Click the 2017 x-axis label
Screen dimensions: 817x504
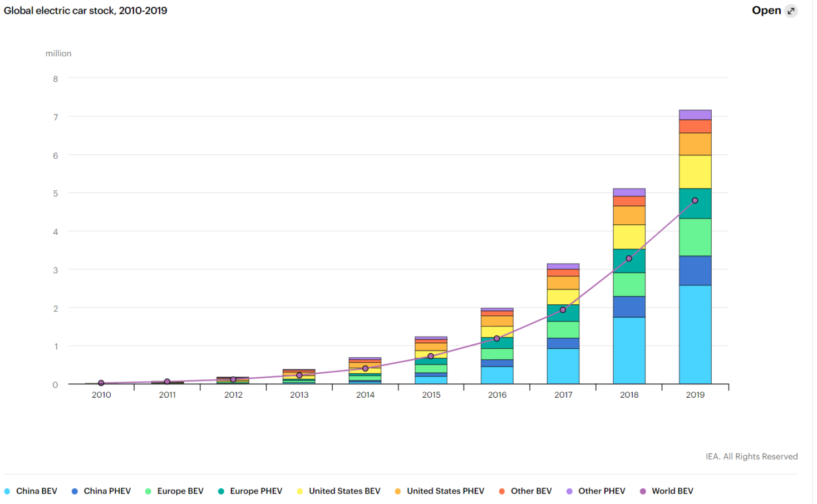coord(563,394)
